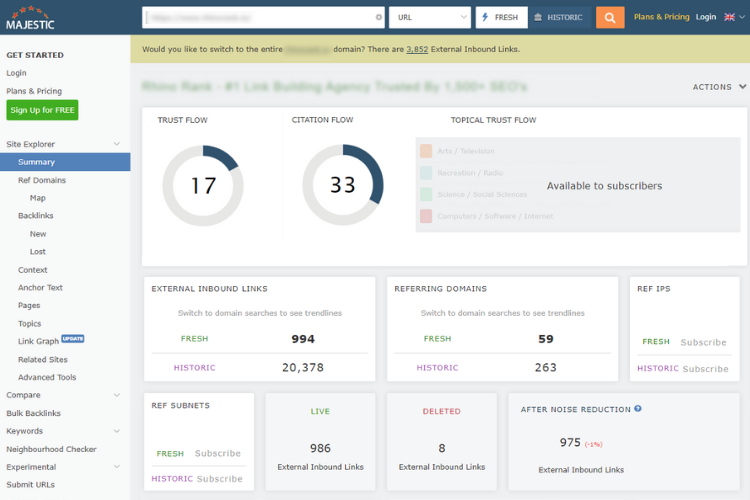Open Related Sites in sidebar
This screenshot has height=500, width=750.
point(43,359)
